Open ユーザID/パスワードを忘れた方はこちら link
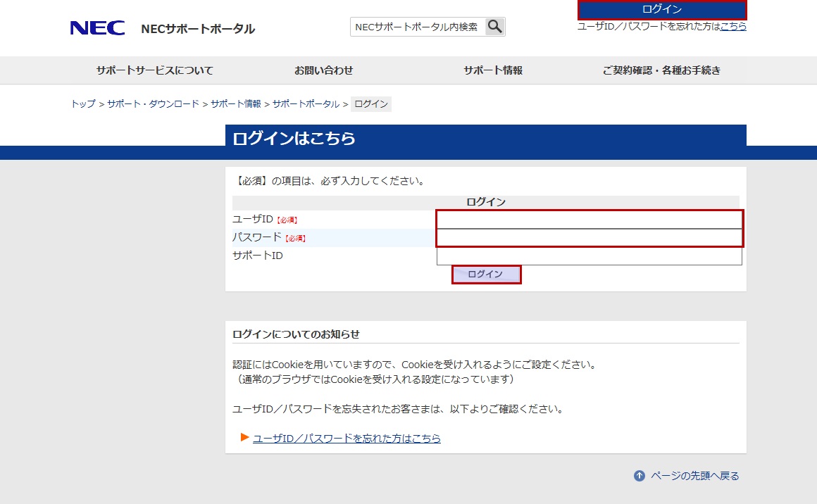This screenshot has width=817, height=504. click(x=347, y=438)
